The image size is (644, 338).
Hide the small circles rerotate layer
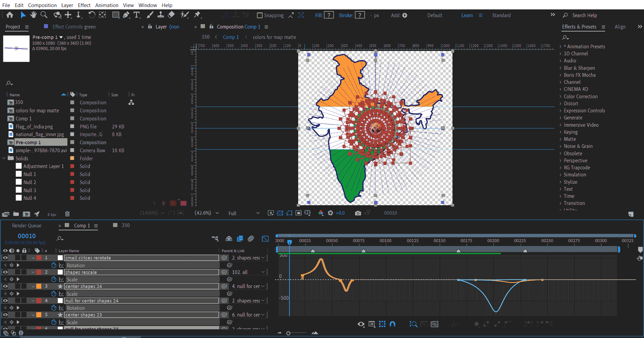(5, 258)
